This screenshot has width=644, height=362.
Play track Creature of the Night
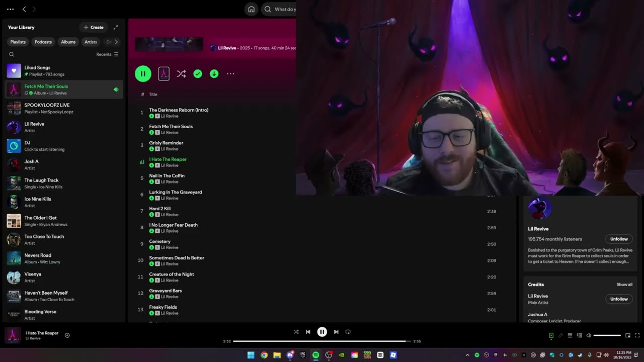(172, 274)
